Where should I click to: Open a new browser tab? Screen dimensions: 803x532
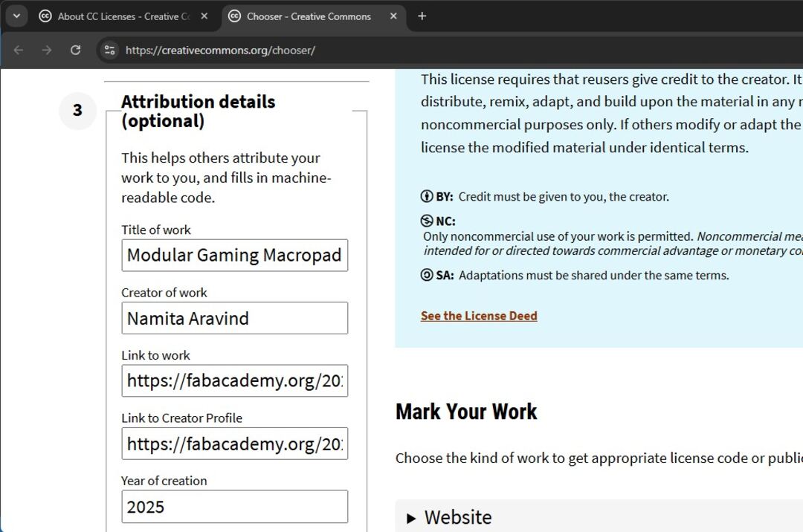pyautogui.click(x=422, y=16)
